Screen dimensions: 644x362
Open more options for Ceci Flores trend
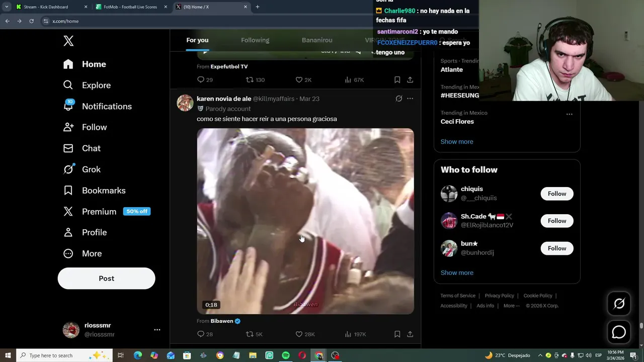569,114
